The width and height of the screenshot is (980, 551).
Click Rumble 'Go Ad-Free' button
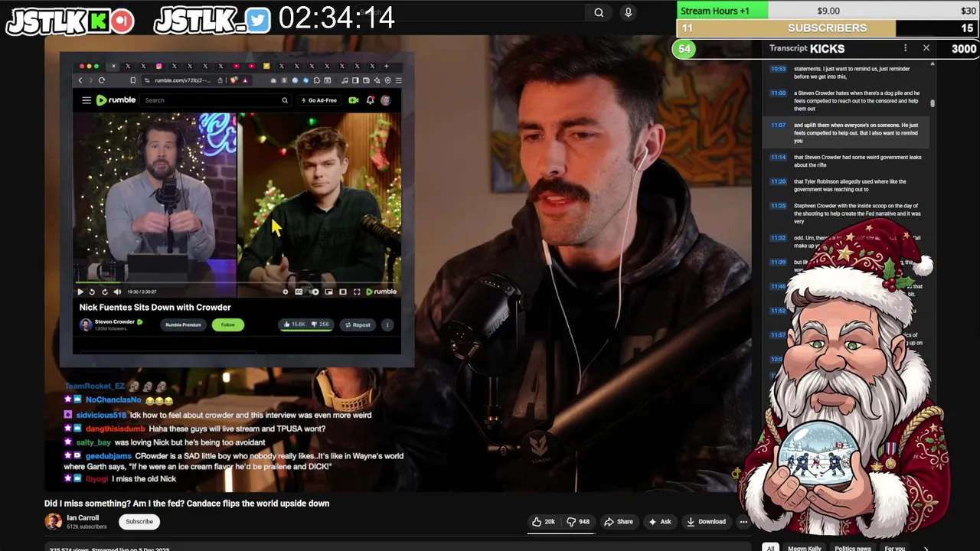318,100
